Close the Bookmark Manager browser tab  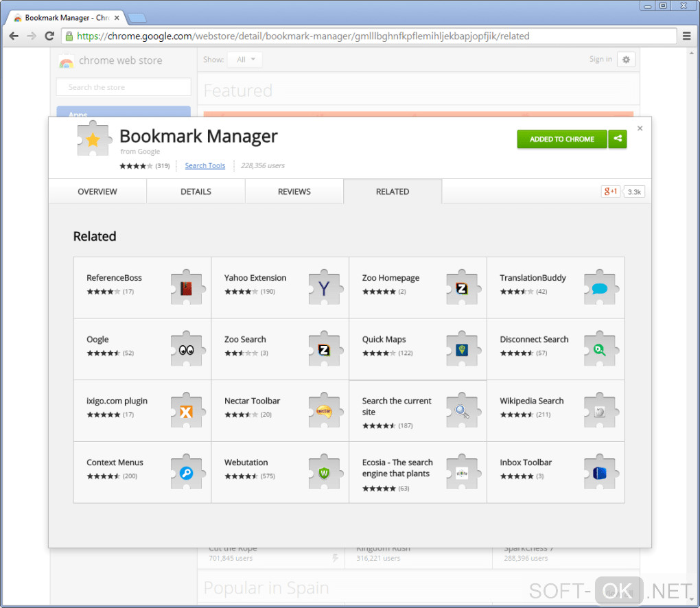[x=117, y=18]
